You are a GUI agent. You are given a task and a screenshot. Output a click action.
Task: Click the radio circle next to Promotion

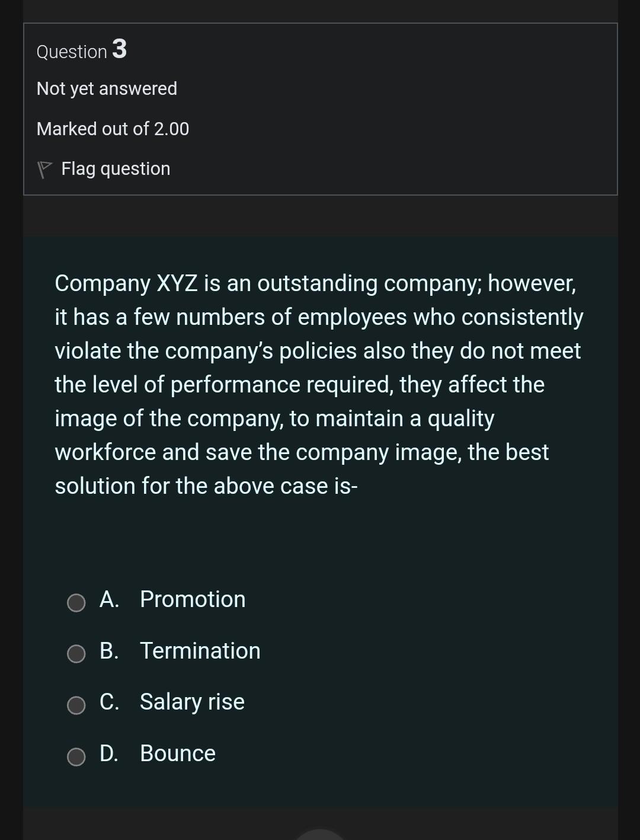[x=76, y=603]
